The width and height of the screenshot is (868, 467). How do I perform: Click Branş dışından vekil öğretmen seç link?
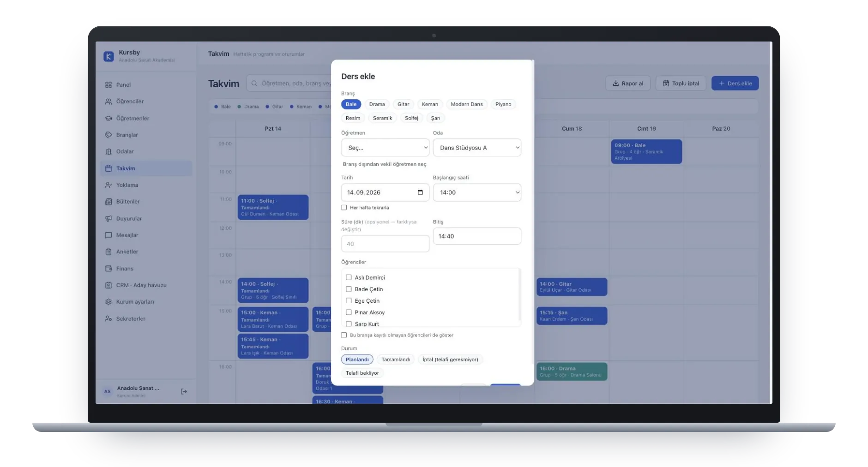pyautogui.click(x=385, y=164)
